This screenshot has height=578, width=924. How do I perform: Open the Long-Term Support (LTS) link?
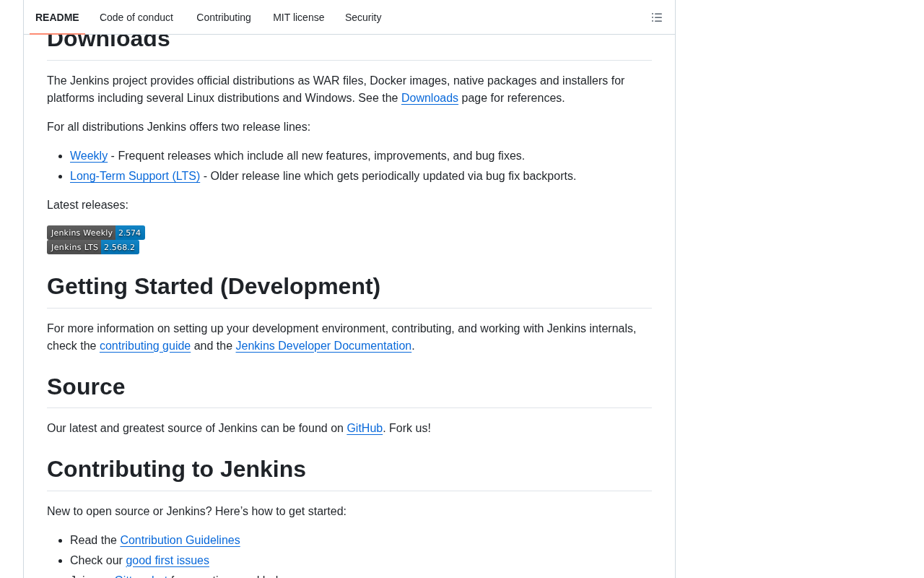(135, 176)
